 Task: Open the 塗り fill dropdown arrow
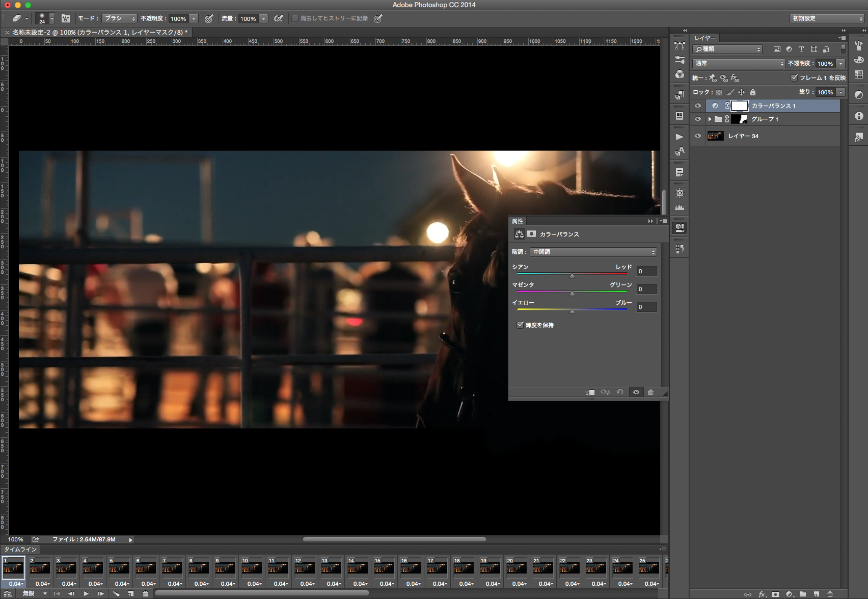(x=841, y=92)
